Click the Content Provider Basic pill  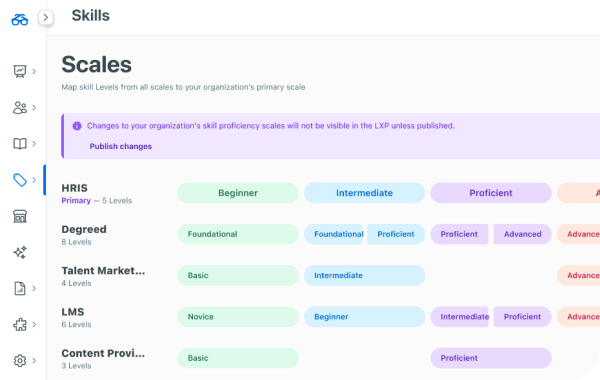(238, 358)
